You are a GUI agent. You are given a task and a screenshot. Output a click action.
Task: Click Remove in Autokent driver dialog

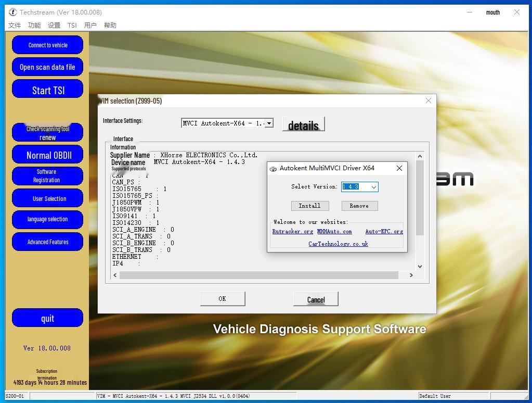pyautogui.click(x=359, y=206)
